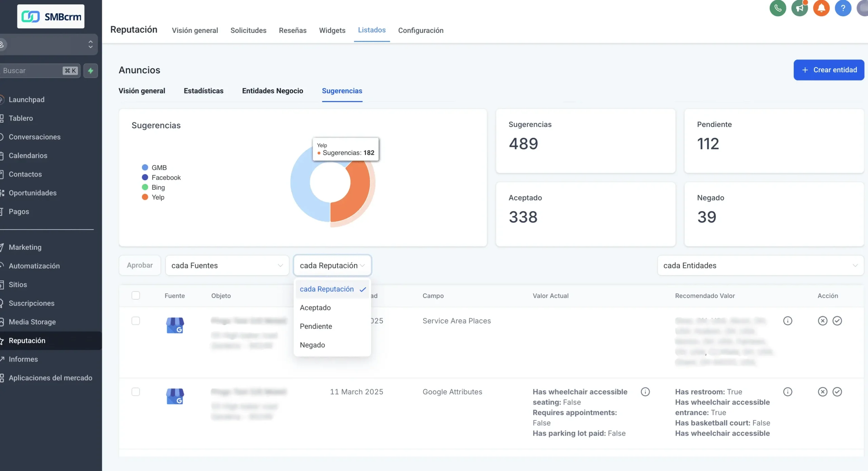Viewport: 868px width, 471px height.
Task: Collapse the cada Reputación dropdown
Action: tap(332, 265)
